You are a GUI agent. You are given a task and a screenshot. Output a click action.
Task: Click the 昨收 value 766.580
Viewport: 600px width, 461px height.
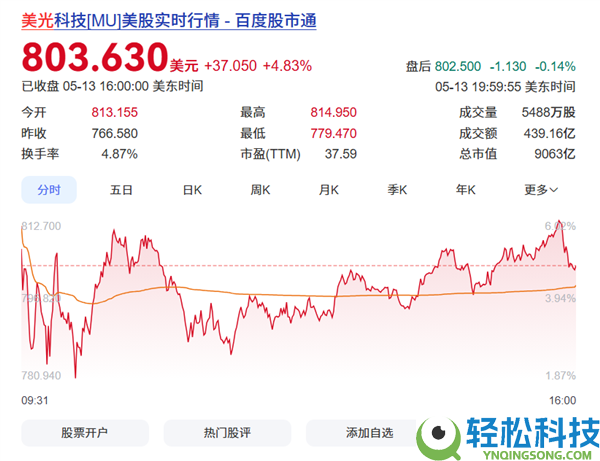[114, 134]
